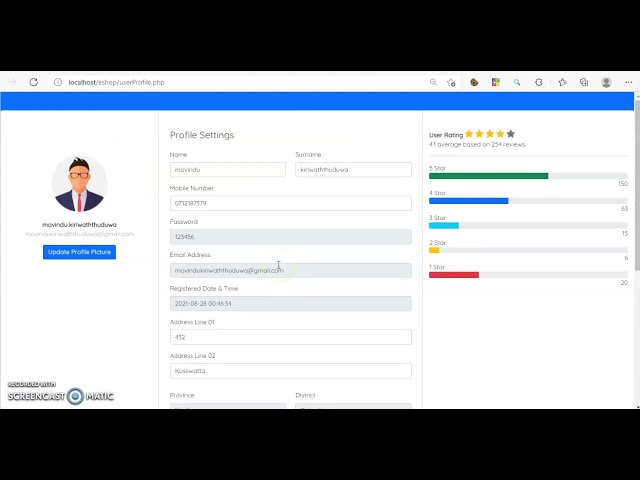The image size is (640, 480).
Task: Click the cookie extension icon in toolbar
Action: [x=474, y=82]
